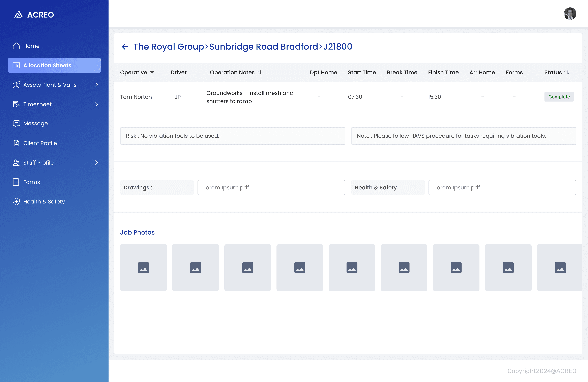Open the Staff Profile menu item
This screenshot has width=588, height=382.
point(38,163)
